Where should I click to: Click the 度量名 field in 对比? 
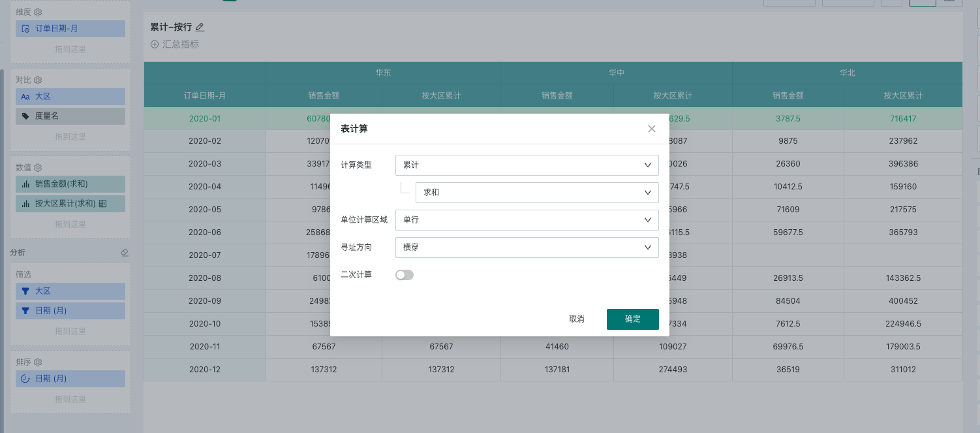pyautogui.click(x=70, y=116)
